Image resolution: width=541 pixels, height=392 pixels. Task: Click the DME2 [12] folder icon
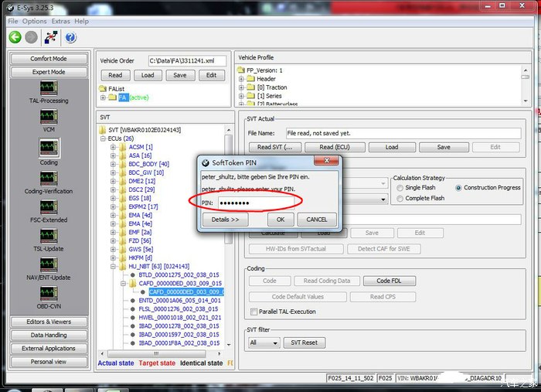point(122,181)
